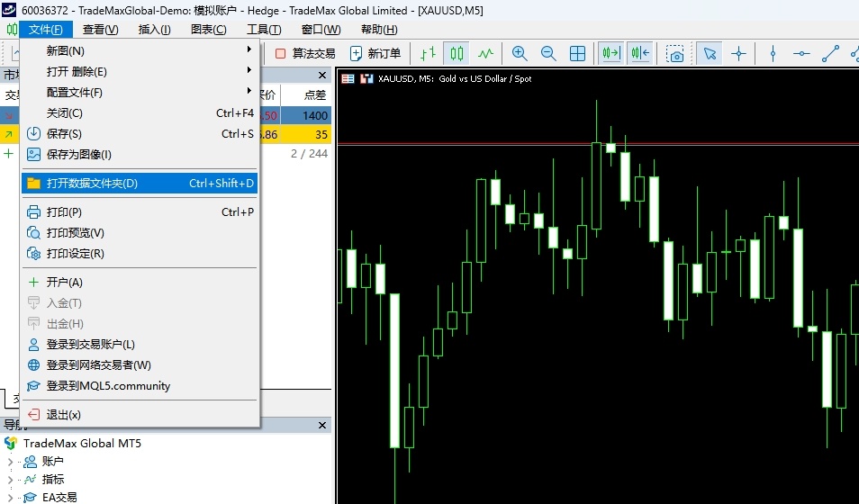Close the Navigator panel

click(x=322, y=425)
